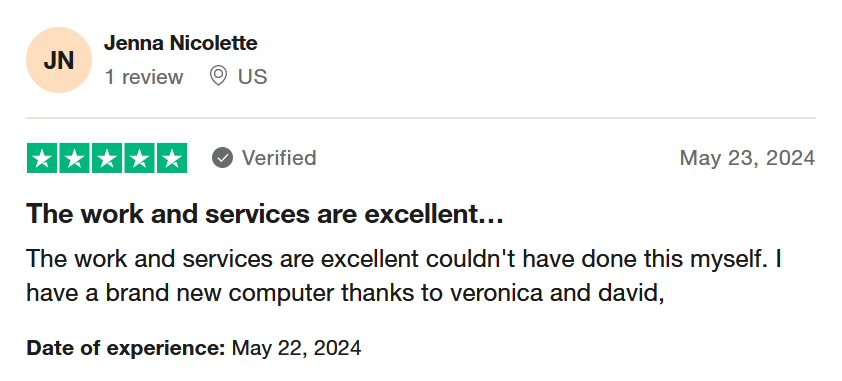Click the May 22, 2024 experience date

tap(296, 348)
